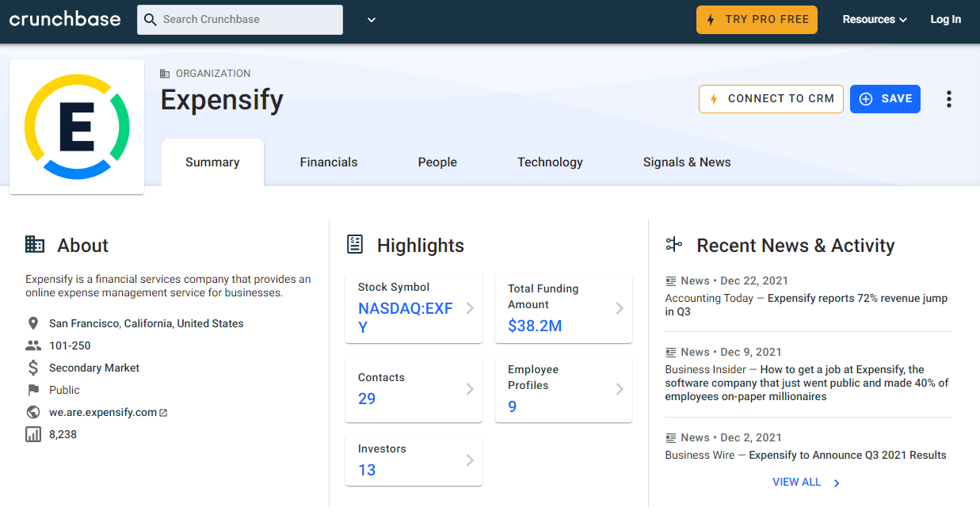Click the employees people icon

(x=33, y=345)
